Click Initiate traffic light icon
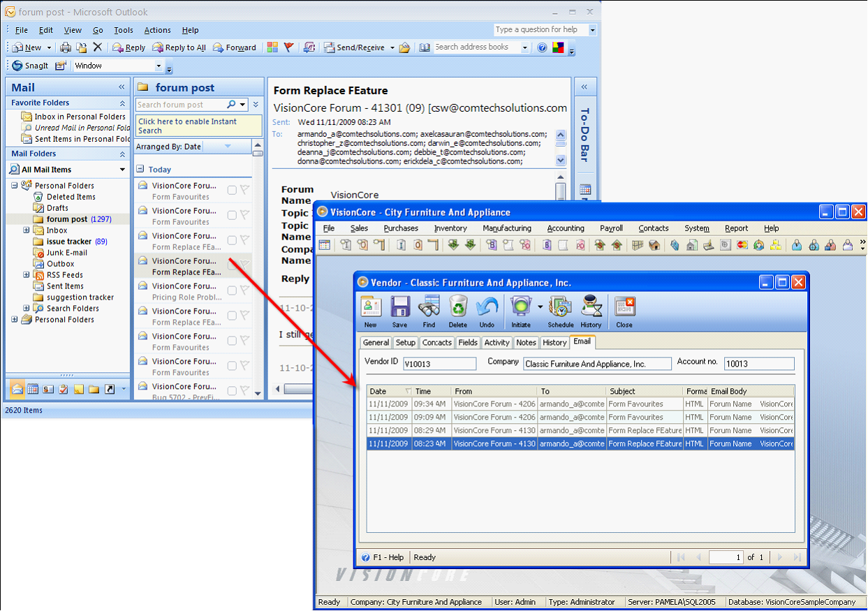868x611 pixels. click(520, 307)
